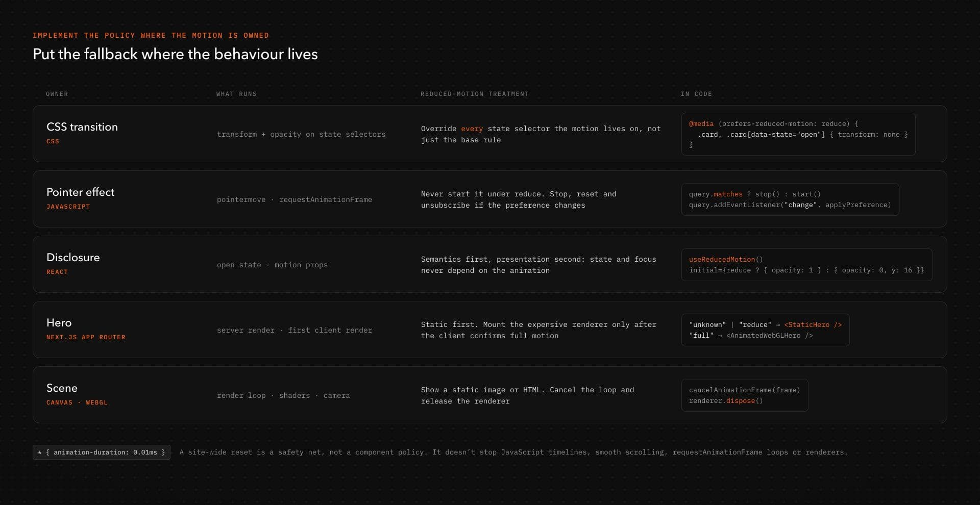Click 'render loop · shaders · camera' text
This screenshot has width=980, height=505.
(x=283, y=395)
